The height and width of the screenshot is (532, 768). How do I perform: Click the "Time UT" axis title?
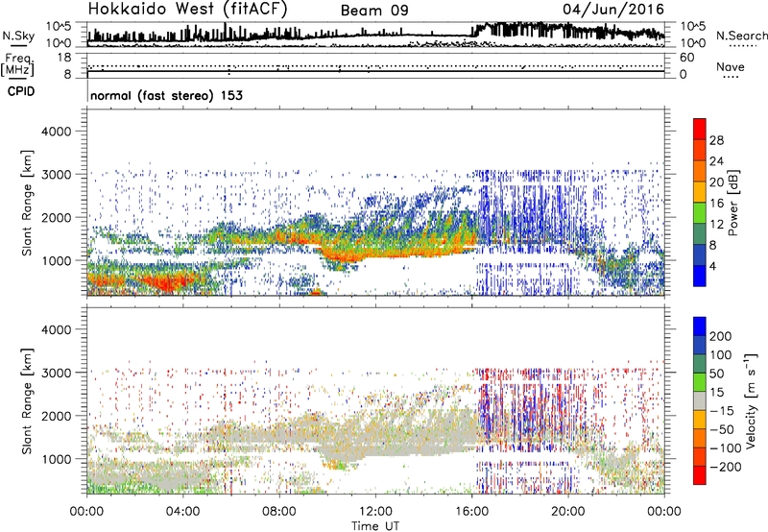point(375,526)
